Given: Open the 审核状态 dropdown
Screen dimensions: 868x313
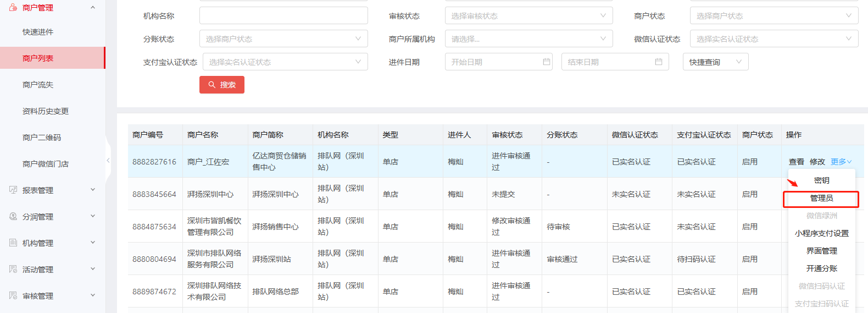Looking at the screenshot, I should point(528,15).
